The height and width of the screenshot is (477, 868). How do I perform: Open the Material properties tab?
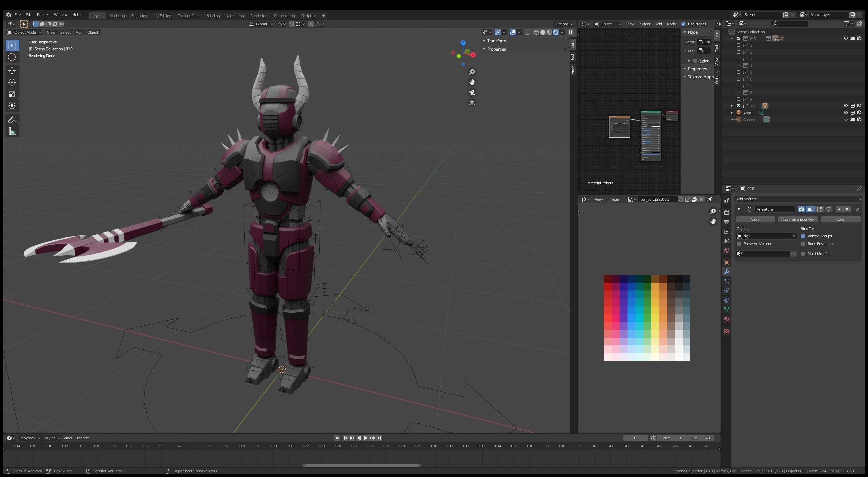click(x=727, y=319)
